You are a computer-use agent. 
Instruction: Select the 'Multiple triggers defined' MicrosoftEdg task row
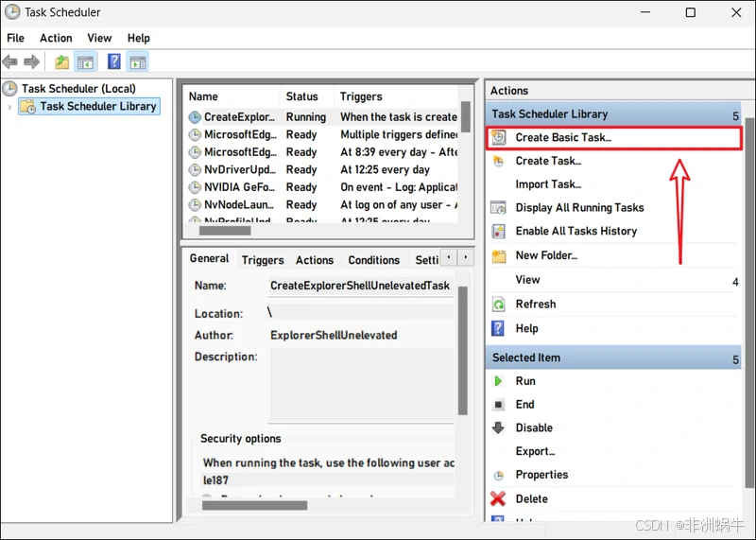pos(322,134)
